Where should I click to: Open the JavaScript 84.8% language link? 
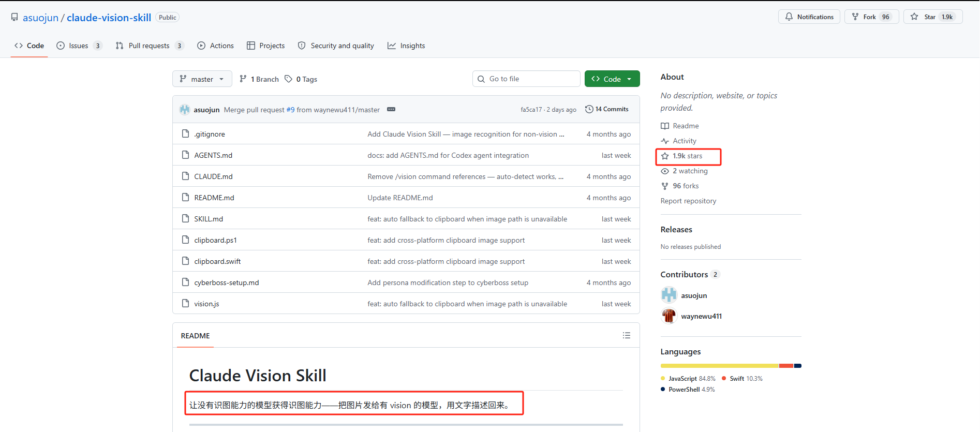coord(688,379)
